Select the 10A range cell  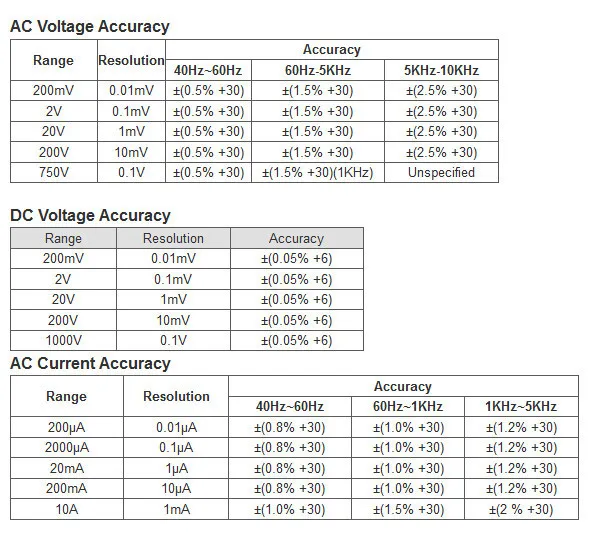tap(67, 509)
